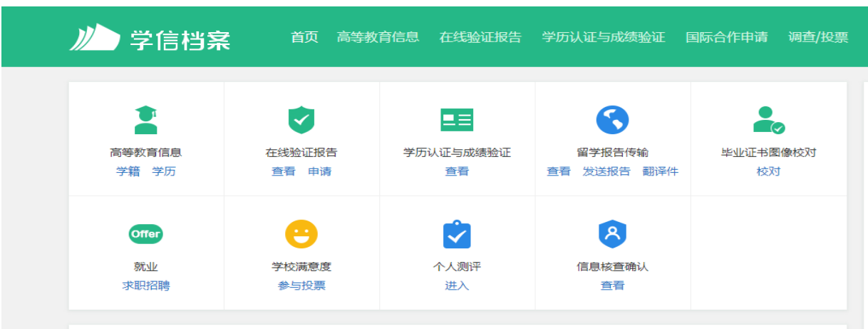
Task: Go to 调查/投票 in the top navigation
Action: [x=818, y=37]
